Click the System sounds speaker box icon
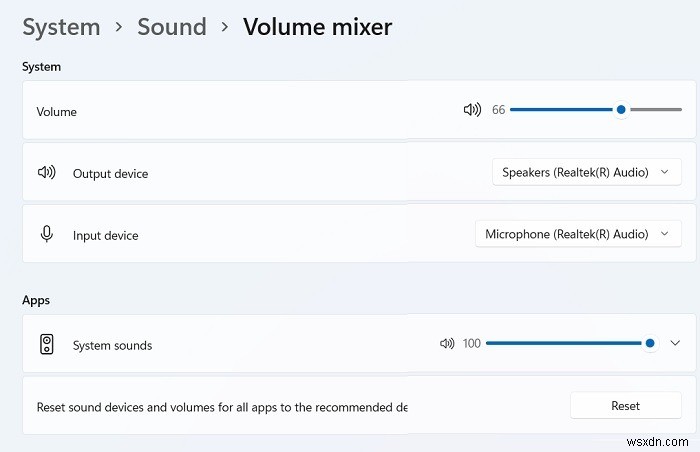The image size is (700, 452). [x=46, y=345]
